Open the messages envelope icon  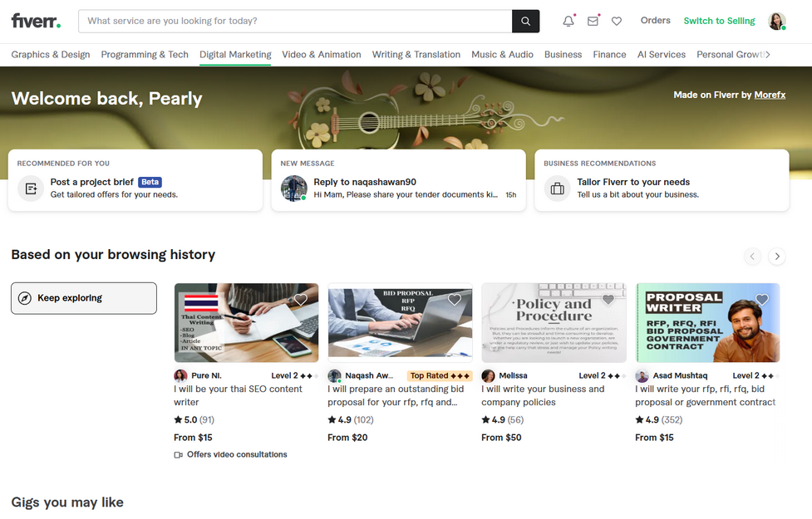coord(593,21)
